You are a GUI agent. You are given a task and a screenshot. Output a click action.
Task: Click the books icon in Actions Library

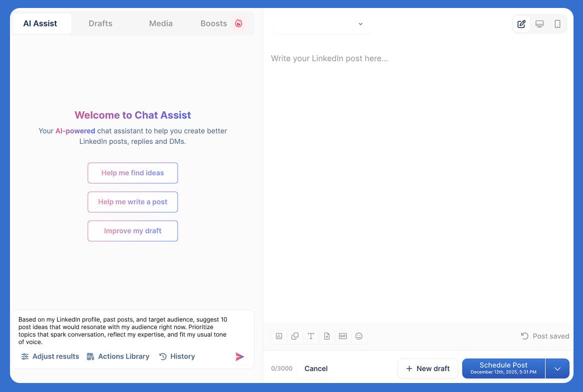pos(90,357)
